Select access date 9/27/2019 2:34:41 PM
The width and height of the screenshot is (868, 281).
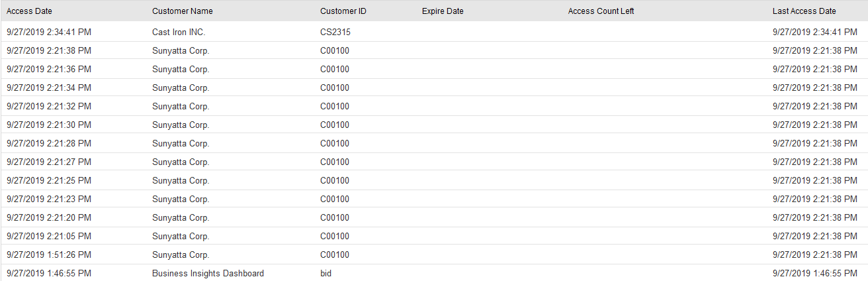(49, 32)
